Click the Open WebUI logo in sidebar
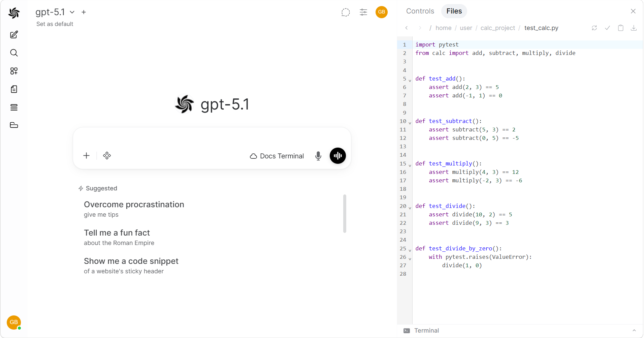Viewport: 644px width, 338px height. click(14, 13)
